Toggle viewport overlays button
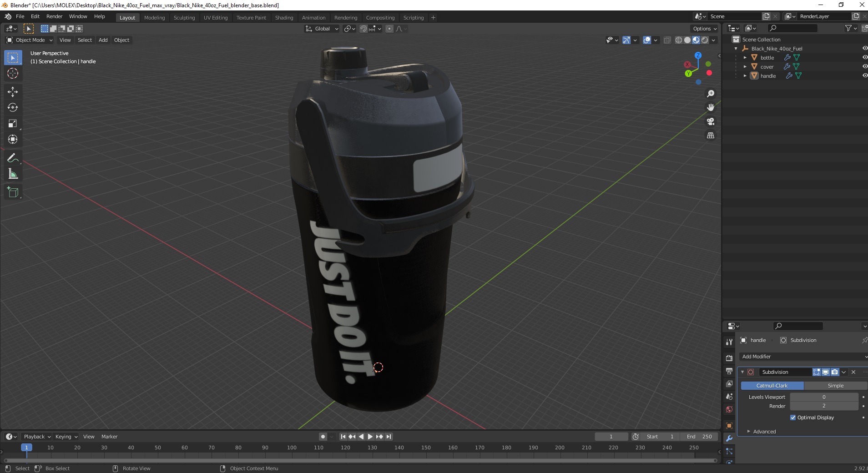 click(647, 40)
